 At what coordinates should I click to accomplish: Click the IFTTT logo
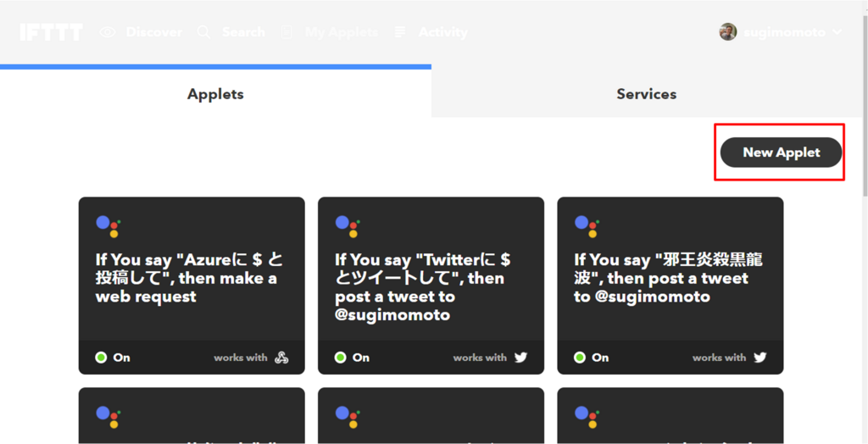click(52, 32)
